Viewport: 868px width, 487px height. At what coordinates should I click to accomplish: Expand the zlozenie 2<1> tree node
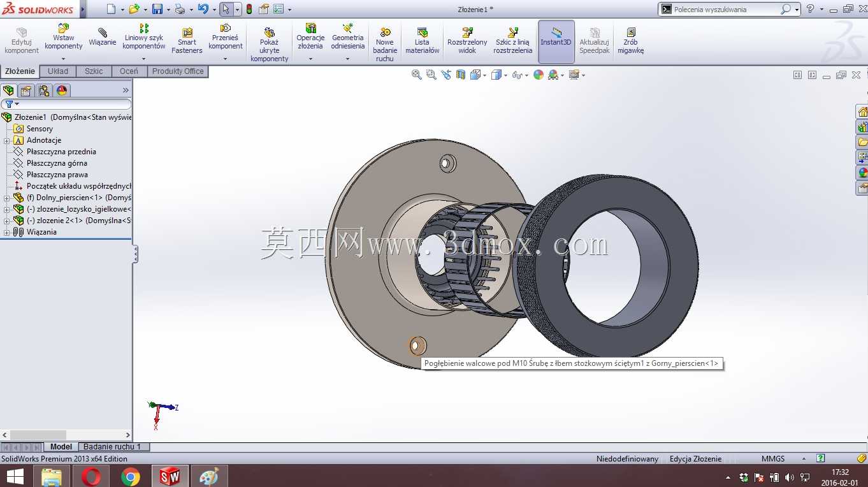tap(7, 221)
